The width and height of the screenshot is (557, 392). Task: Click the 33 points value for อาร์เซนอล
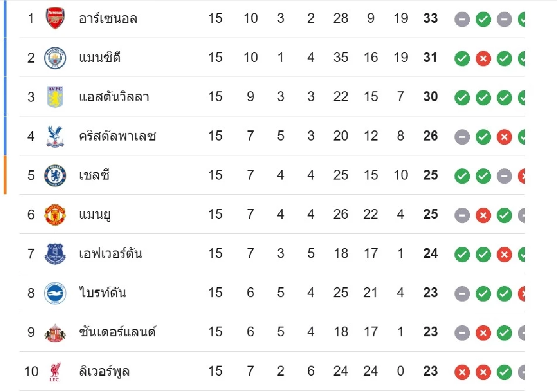click(430, 19)
